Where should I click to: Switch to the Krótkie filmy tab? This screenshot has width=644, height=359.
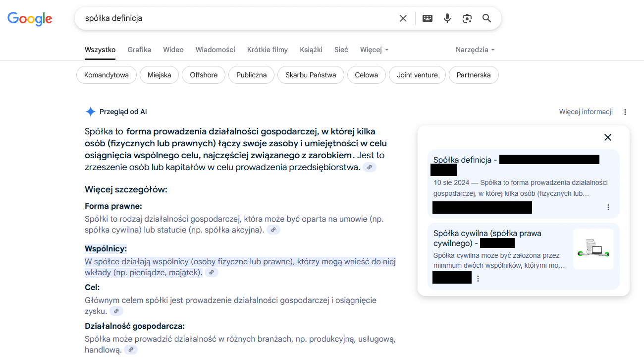coord(268,50)
